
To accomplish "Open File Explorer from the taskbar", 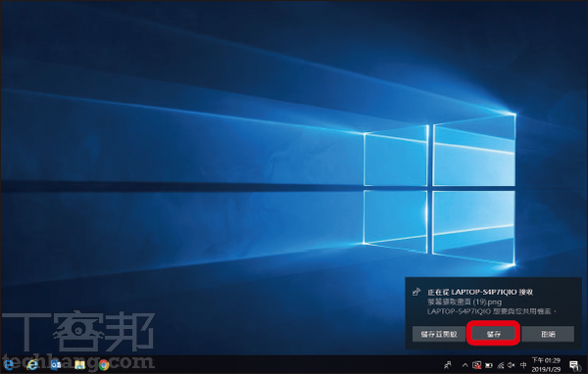I will (79, 364).
